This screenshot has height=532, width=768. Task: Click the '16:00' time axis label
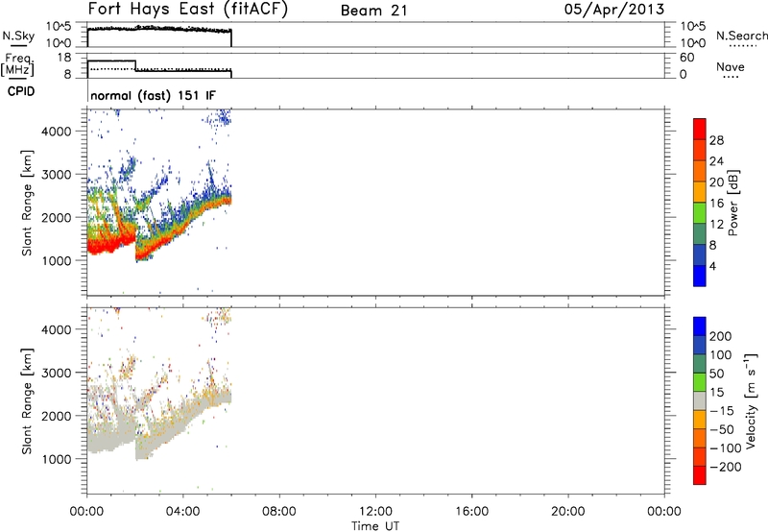point(471,512)
